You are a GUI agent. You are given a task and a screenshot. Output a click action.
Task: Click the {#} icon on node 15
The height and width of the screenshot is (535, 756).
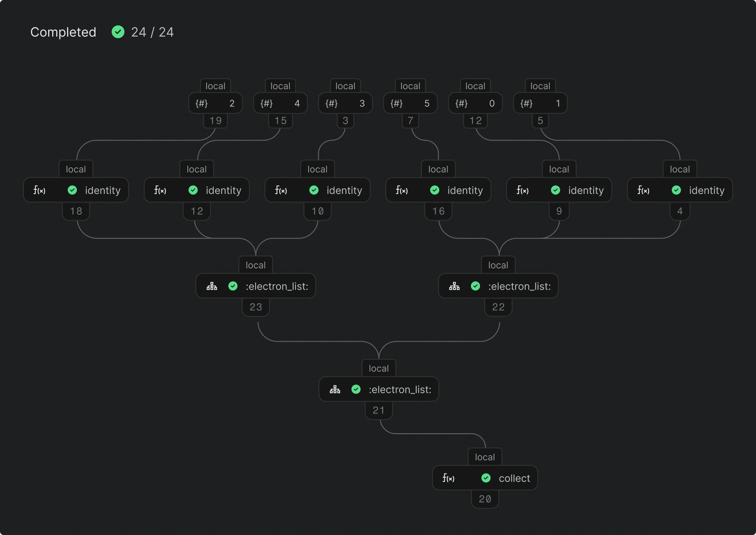[x=266, y=103]
